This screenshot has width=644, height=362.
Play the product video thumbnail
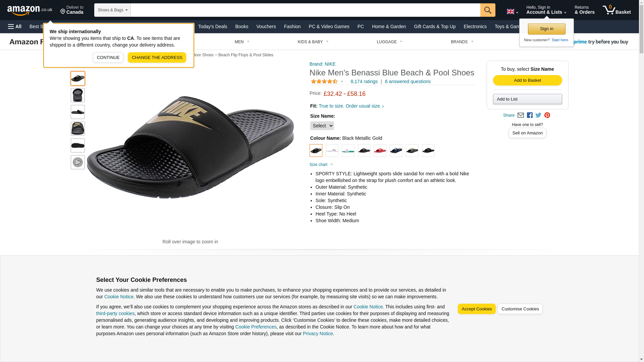point(78,162)
